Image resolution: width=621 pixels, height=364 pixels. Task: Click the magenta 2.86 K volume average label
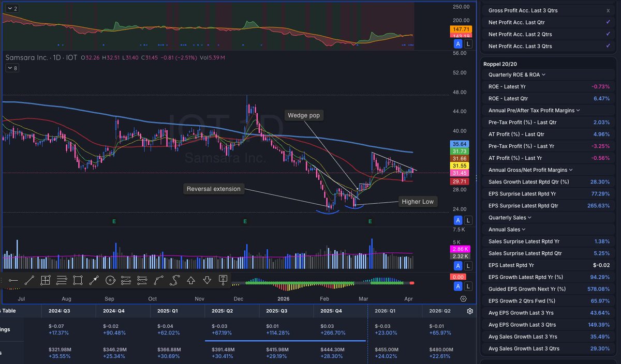[x=461, y=249]
